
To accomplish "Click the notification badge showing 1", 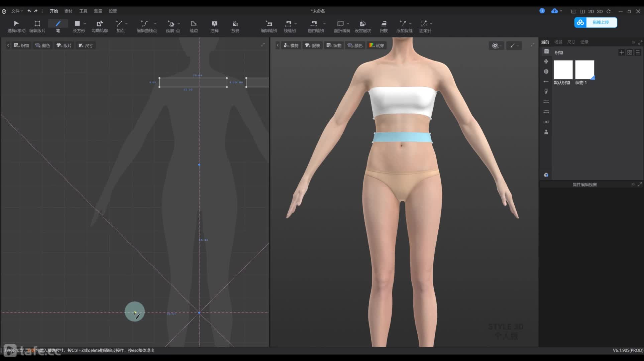I will (542, 11).
